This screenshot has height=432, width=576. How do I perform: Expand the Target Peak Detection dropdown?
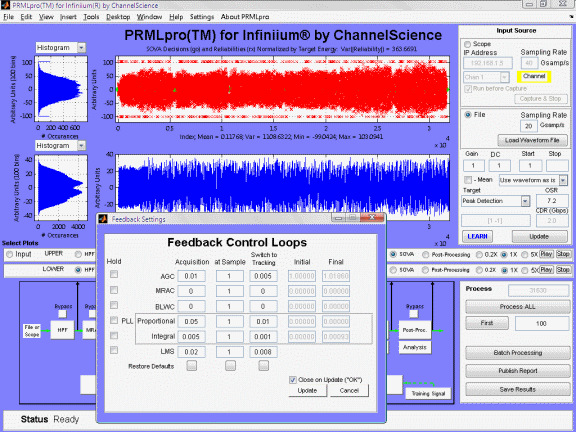click(x=525, y=201)
